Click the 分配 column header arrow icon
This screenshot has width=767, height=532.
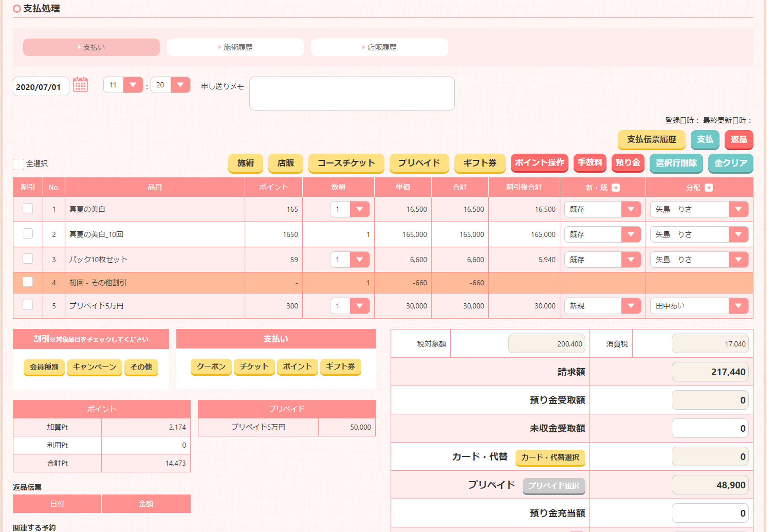coord(709,188)
